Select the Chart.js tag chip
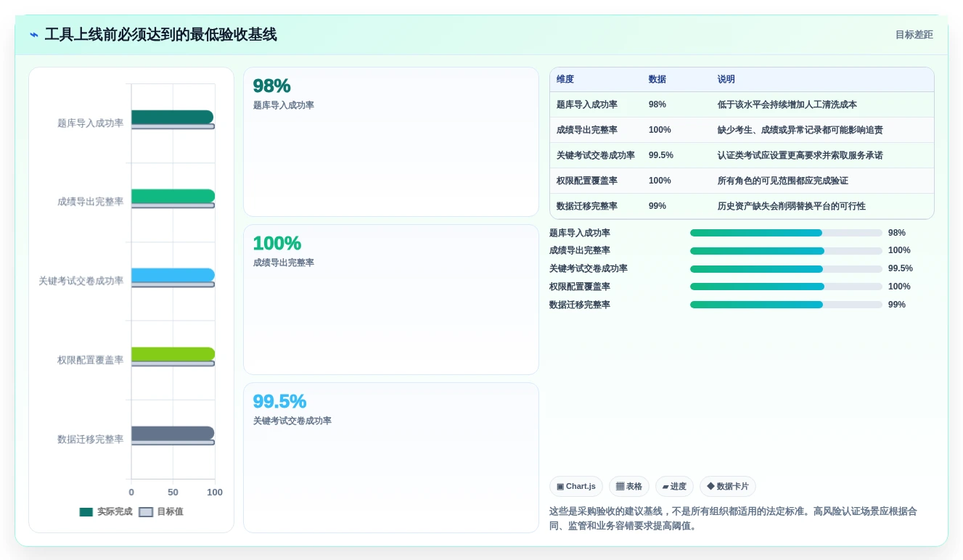The image size is (963, 560). coord(576,487)
